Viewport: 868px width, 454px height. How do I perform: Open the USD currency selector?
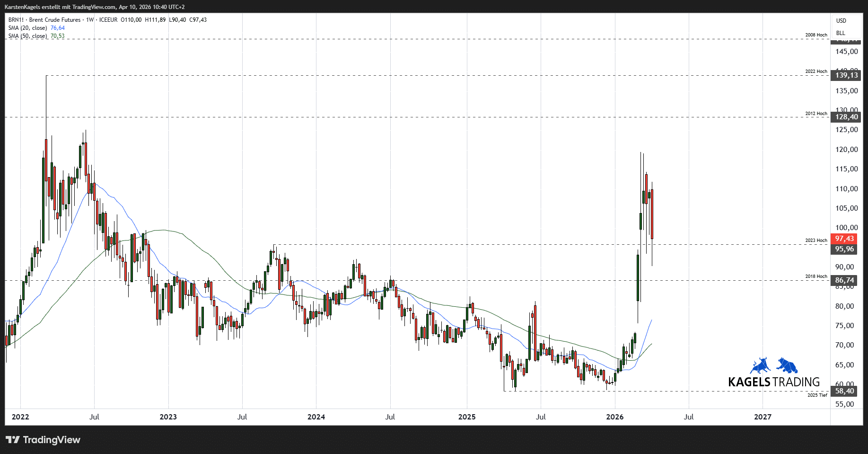coord(841,21)
